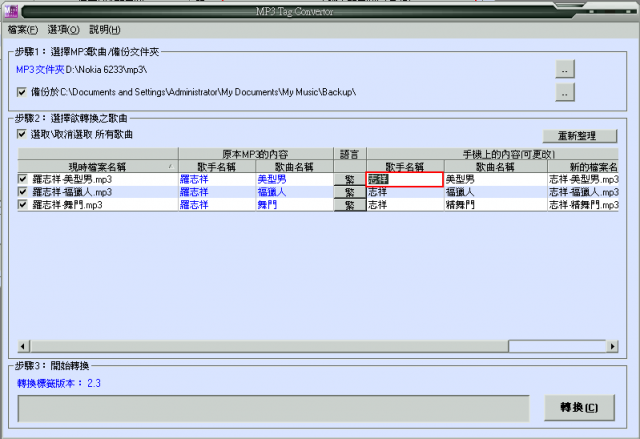Edit the phone artist name field for 美型男
Viewport: 640px width, 439px height.
(404, 179)
